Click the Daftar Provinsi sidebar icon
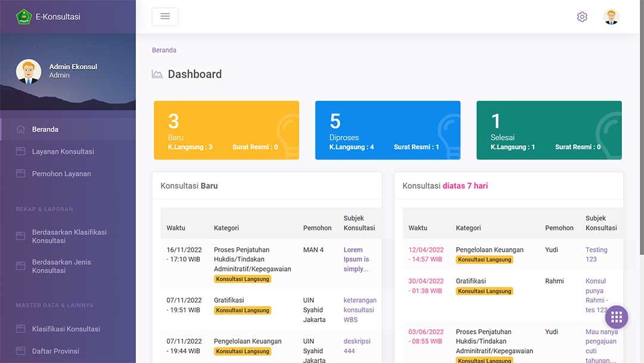644x363 pixels. point(21,351)
